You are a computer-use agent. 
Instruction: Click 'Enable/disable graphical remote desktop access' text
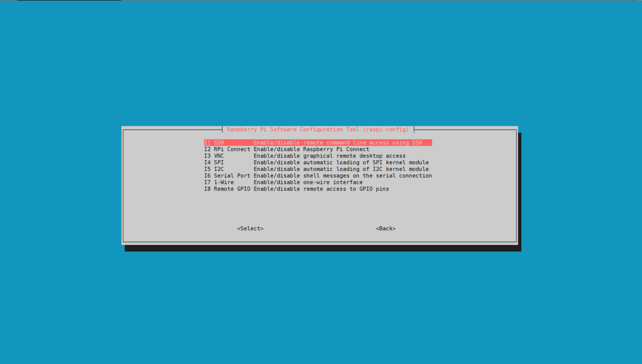330,156
